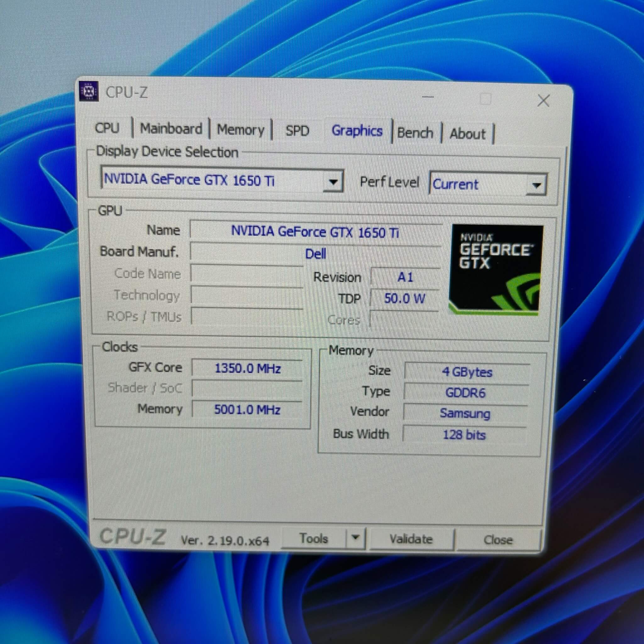Select the Graphics tab

(x=357, y=131)
